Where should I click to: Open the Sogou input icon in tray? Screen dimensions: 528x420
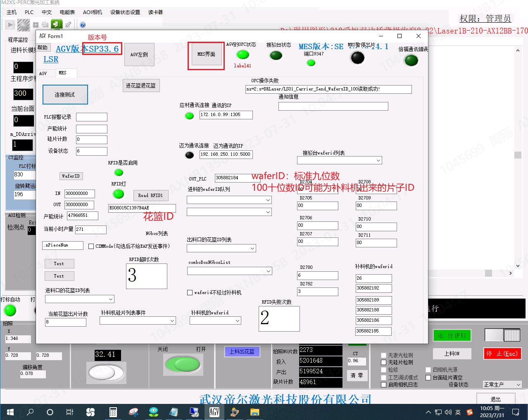(x=470, y=412)
